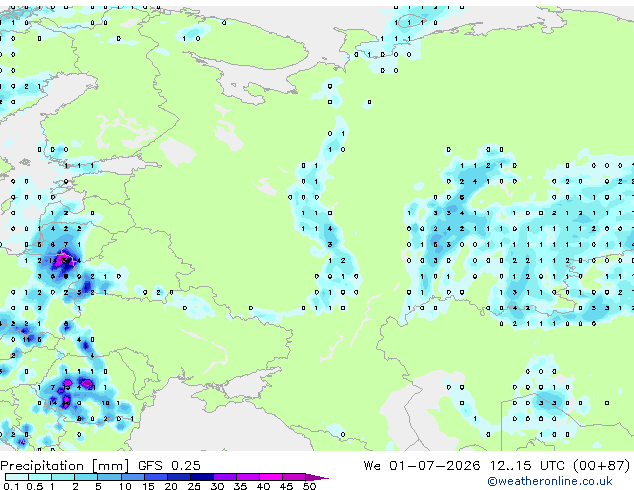The image size is (634, 490).
Task: Click the 'Precipitation [mm]' title text
Action: click(64, 466)
